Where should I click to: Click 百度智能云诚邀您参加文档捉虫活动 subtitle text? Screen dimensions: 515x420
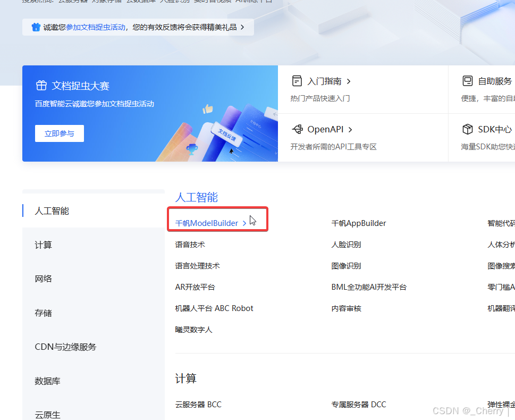click(x=95, y=104)
